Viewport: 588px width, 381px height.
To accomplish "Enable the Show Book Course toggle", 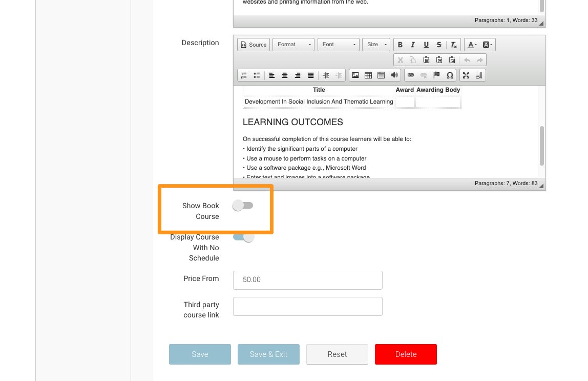I will click(x=243, y=206).
